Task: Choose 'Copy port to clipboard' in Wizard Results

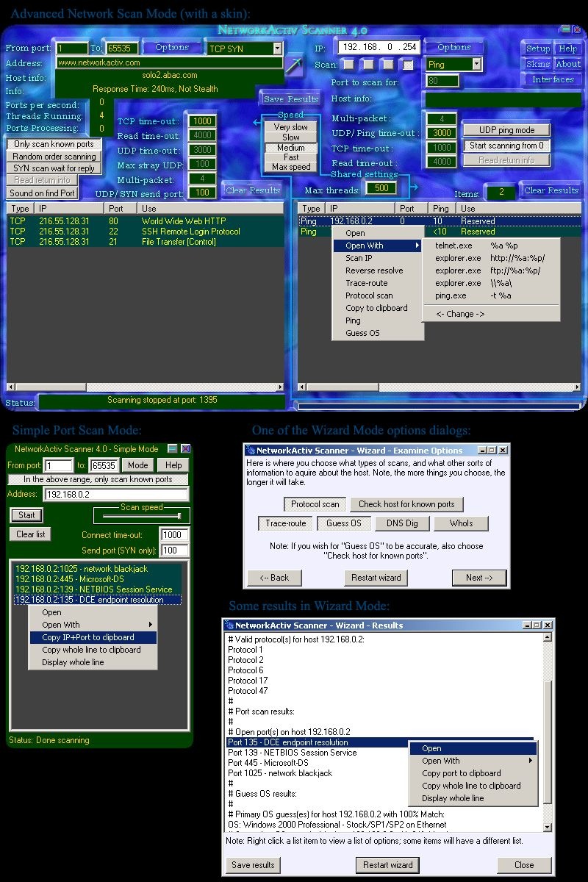Action: (x=473, y=773)
